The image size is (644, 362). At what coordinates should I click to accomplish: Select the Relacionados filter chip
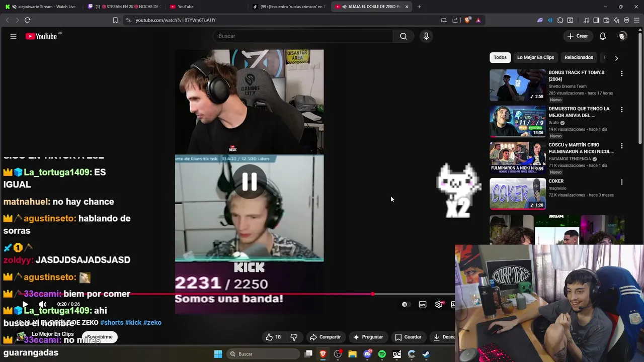[579, 57]
